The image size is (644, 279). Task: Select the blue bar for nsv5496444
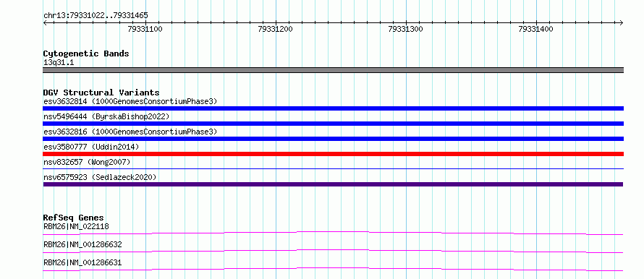[x=333, y=124]
